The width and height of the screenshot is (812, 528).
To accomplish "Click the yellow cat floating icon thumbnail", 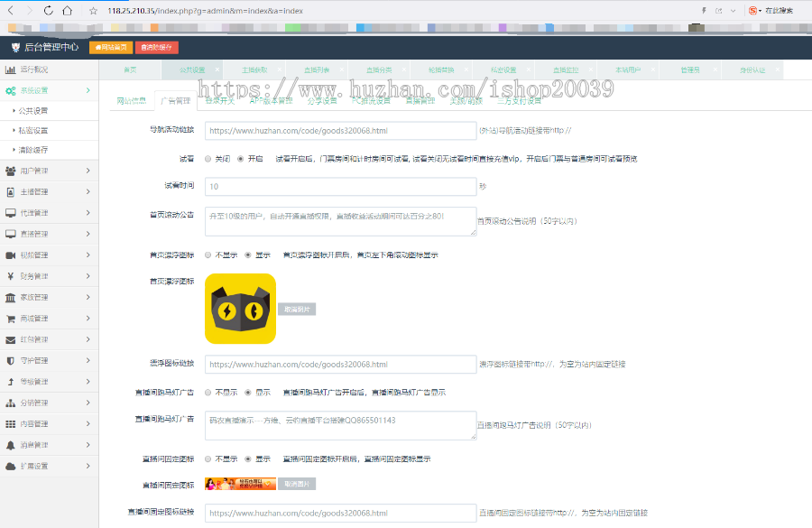I will (x=240, y=310).
